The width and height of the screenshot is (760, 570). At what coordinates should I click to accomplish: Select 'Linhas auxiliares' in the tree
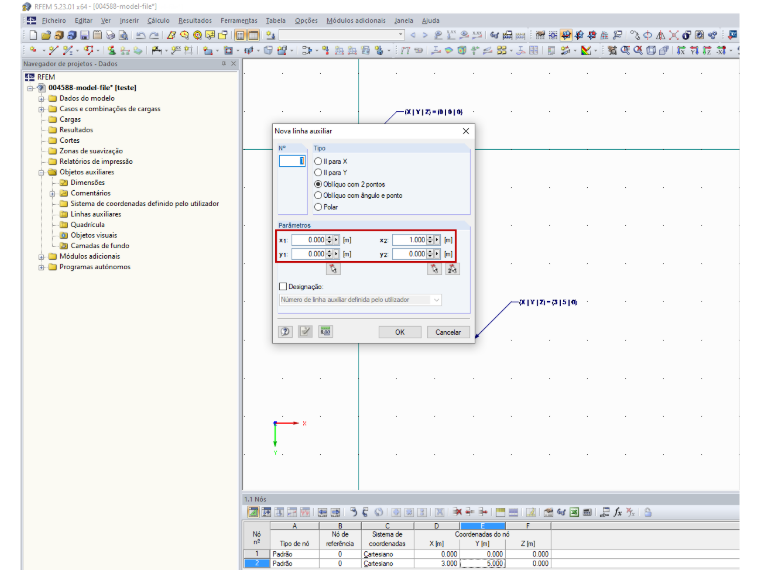[96, 214]
